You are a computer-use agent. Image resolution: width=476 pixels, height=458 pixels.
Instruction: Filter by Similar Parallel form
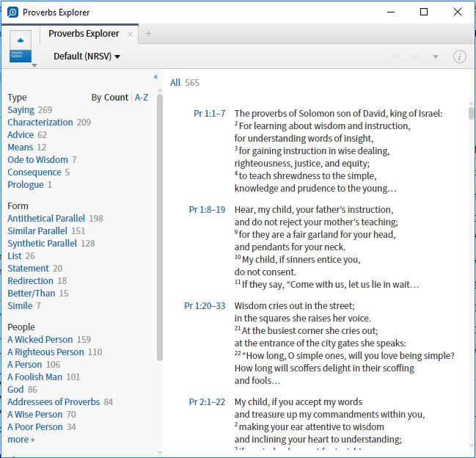click(37, 230)
